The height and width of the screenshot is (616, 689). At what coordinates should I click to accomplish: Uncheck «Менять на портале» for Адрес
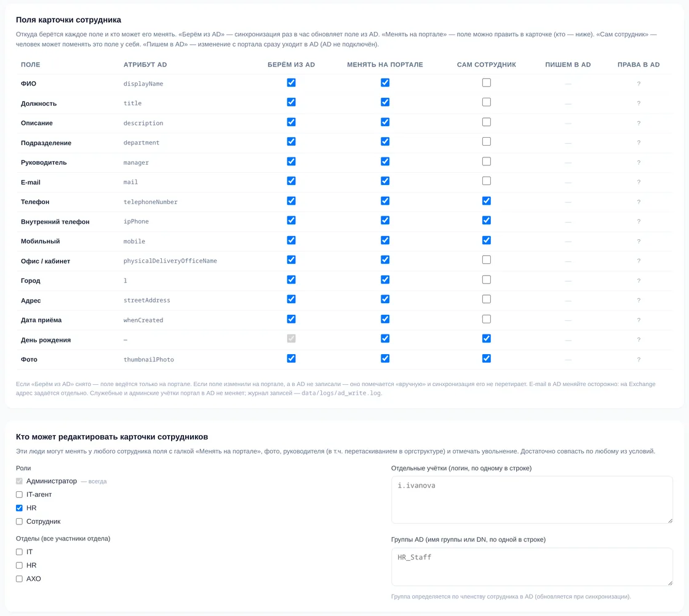pos(385,299)
